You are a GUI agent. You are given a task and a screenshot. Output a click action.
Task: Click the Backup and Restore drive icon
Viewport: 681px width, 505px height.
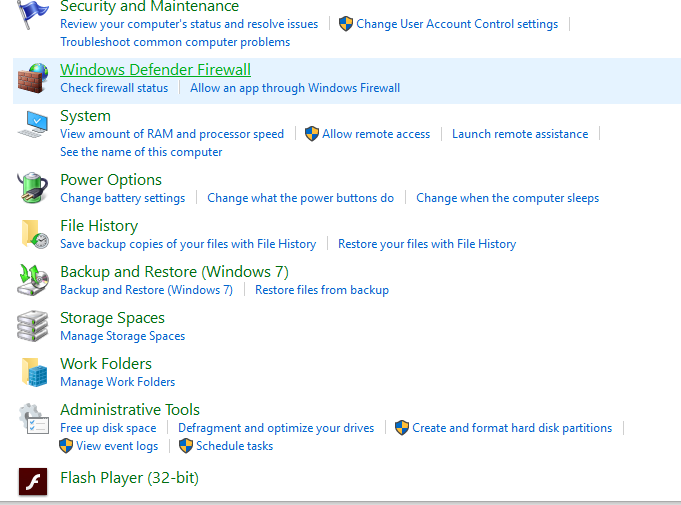(x=33, y=280)
